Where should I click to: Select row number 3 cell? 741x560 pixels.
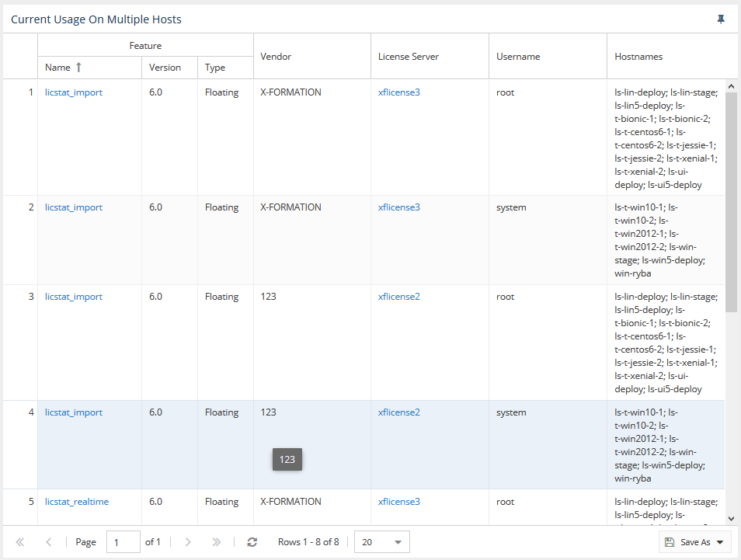pos(20,343)
